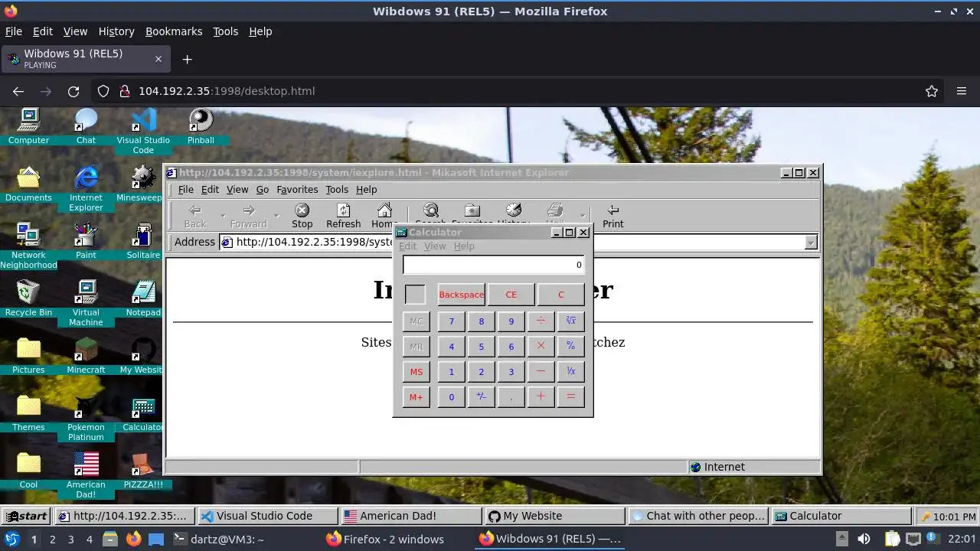The image size is (980, 551).
Task: Open the Cool folder icon
Action: pos(28,471)
